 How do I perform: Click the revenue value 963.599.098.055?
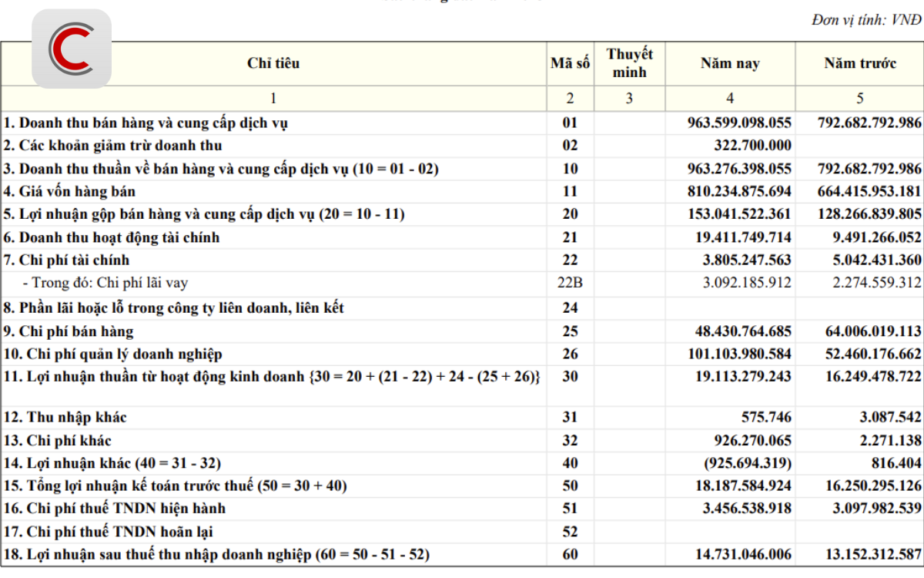(739, 123)
